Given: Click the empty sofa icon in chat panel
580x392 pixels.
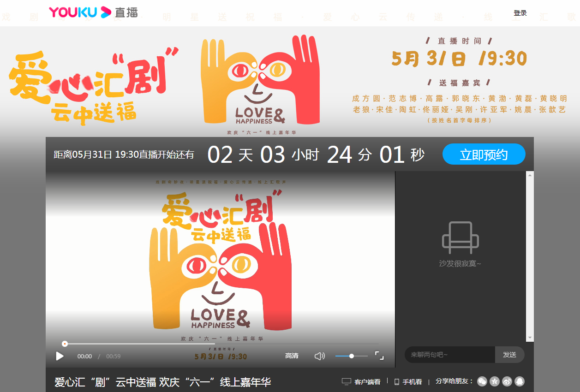Looking at the screenshot, I should (x=460, y=238).
